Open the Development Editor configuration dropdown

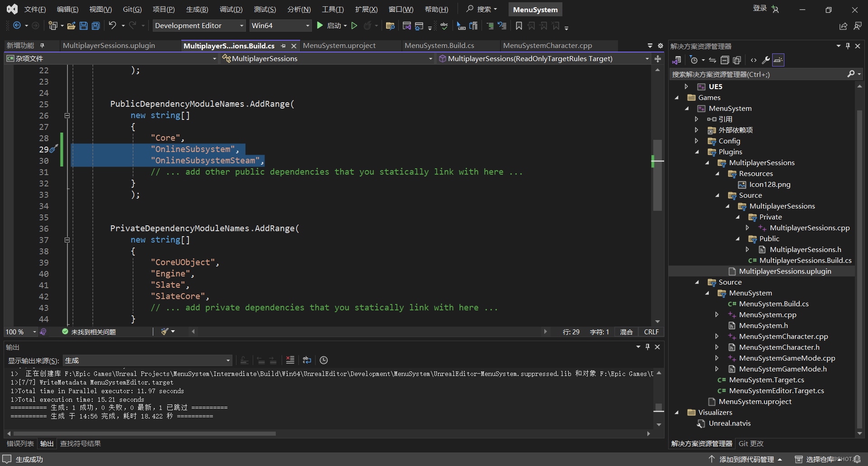(x=198, y=25)
